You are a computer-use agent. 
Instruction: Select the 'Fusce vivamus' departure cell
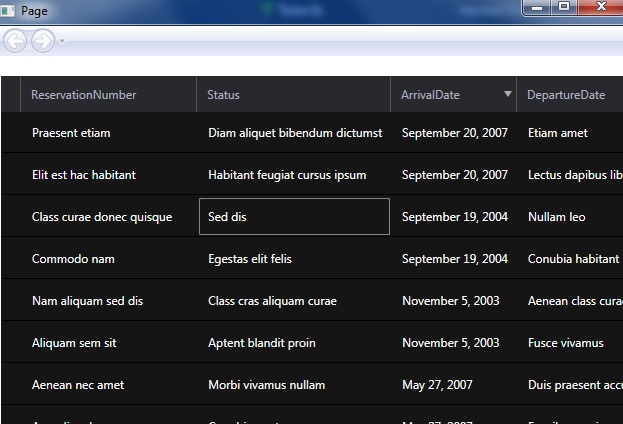click(x=566, y=343)
